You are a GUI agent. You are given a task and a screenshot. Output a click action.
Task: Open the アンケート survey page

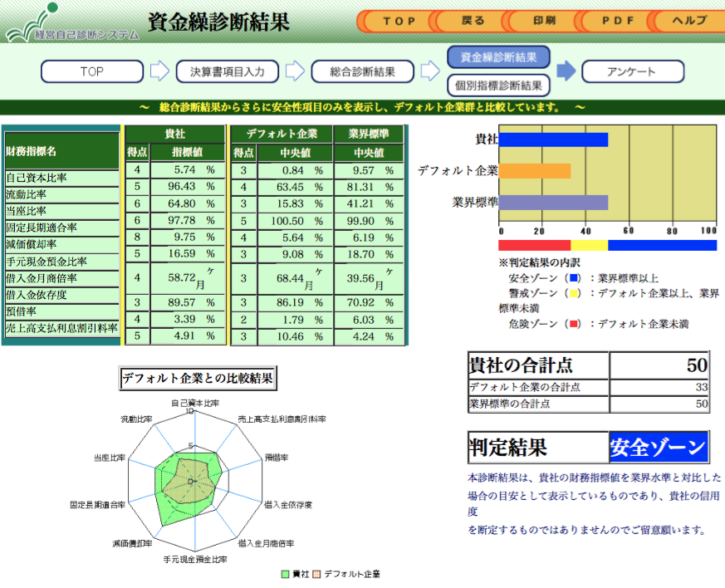tap(632, 71)
